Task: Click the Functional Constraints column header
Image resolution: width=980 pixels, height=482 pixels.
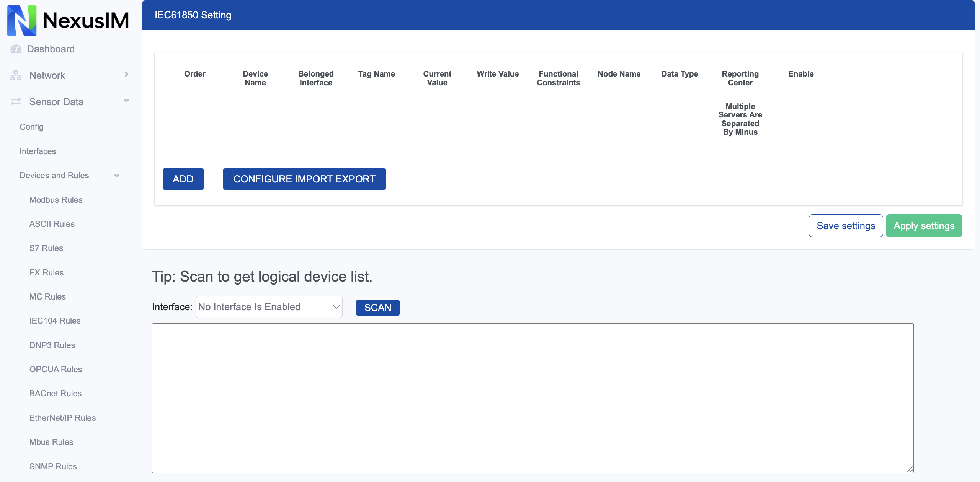Action: [558, 78]
